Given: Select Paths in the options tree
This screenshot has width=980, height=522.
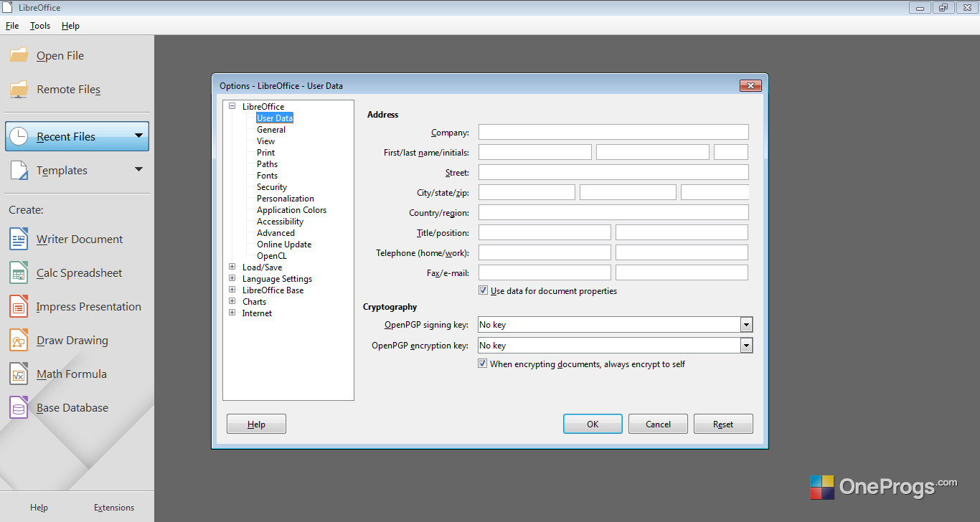Looking at the screenshot, I should [267, 163].
